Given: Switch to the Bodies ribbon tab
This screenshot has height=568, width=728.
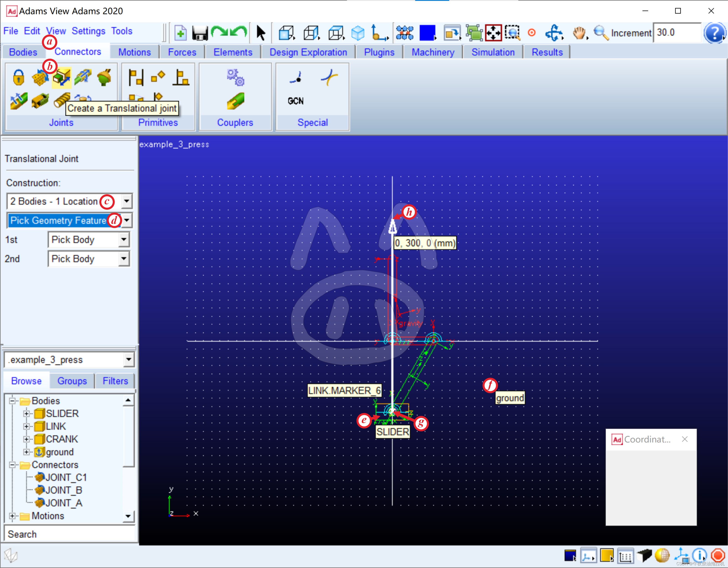Looking at the screenshot, I should point(23,52).
